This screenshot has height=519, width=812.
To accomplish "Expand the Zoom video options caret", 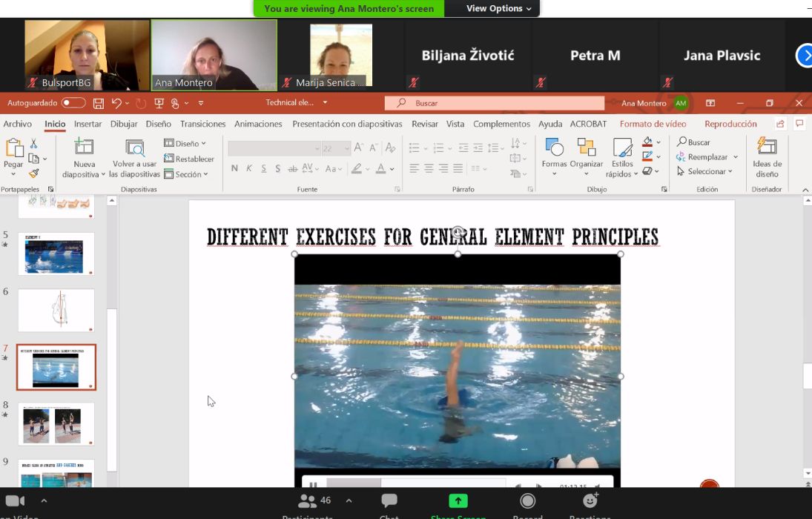I will pyautogui.click(x=44, y=500).
